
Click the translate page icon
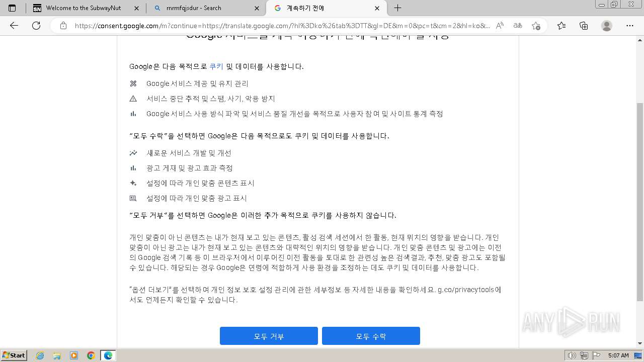pos(517,26)
